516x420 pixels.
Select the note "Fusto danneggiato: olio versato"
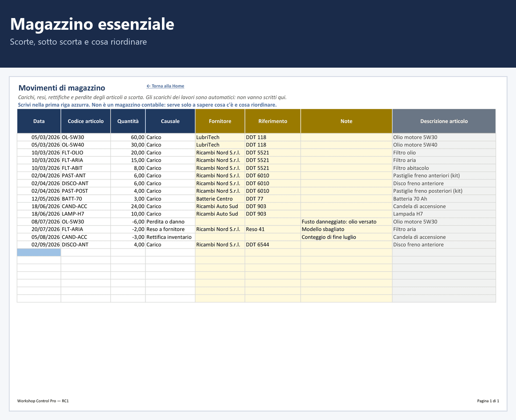[x=346, y=222]
